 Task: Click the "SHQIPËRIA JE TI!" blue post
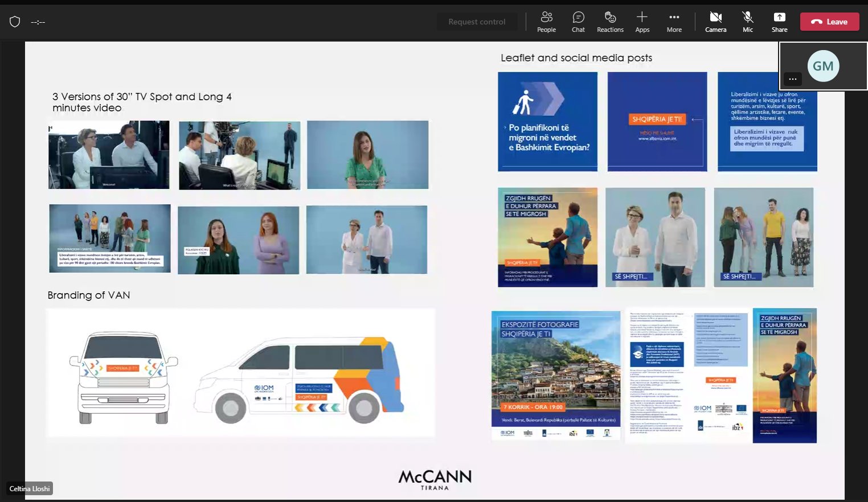point(657,121)
